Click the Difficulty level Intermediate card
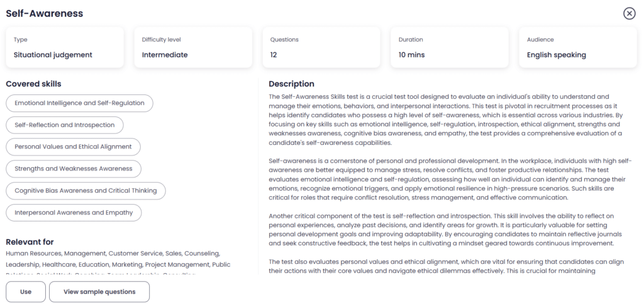The height and width of the screenshot is (304, 644). click(x=193, y=47)
